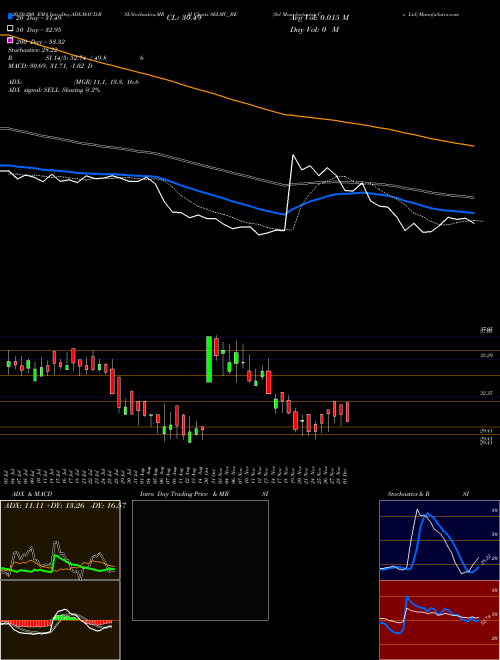Viewport: 500px width, 660px height.
Task: Click 'ADX signal: SELL Slowing @ 2%' text
Action: coord(54,90)
